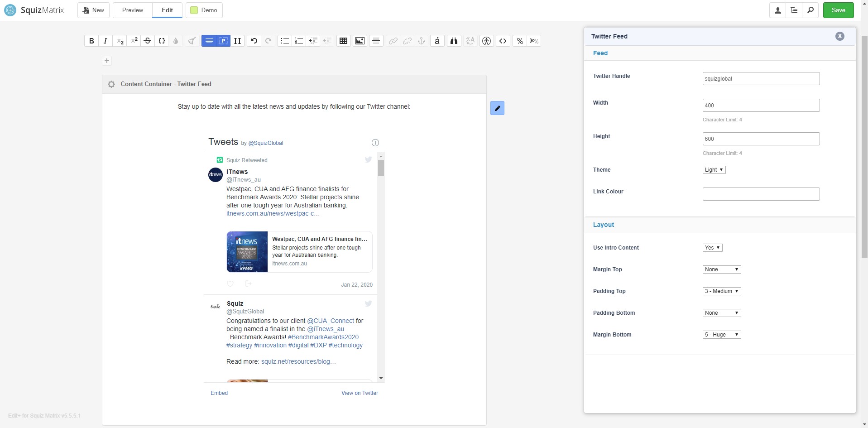Edit the Twitter Handle field
The image size is (868, 428).
pos(761,78)
